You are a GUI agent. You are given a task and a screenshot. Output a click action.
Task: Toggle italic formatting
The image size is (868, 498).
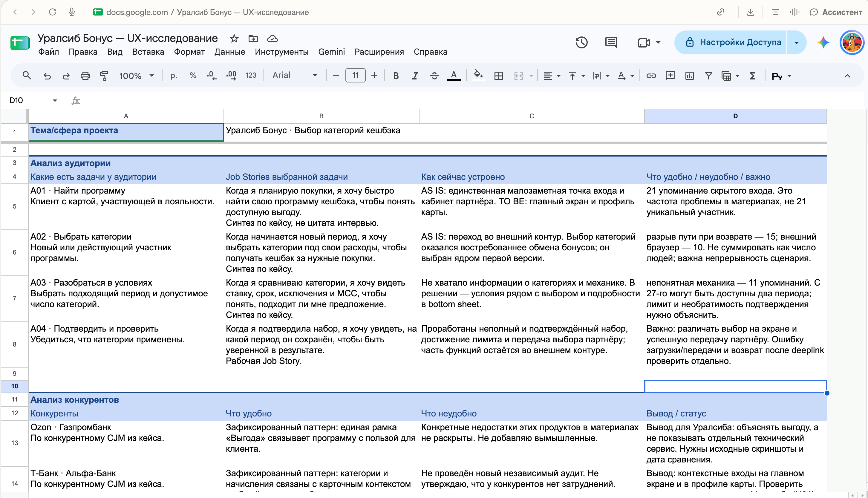pyautogui.click(x=415, y=76)
